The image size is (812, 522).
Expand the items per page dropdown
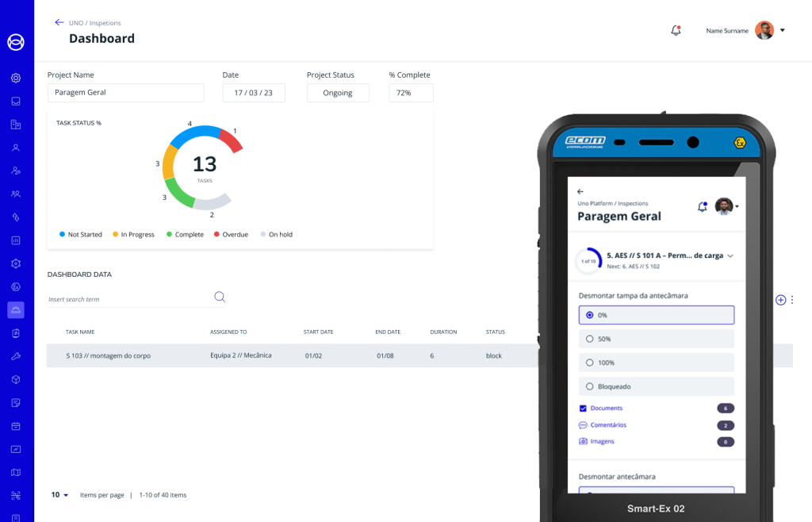coord(60,495)
